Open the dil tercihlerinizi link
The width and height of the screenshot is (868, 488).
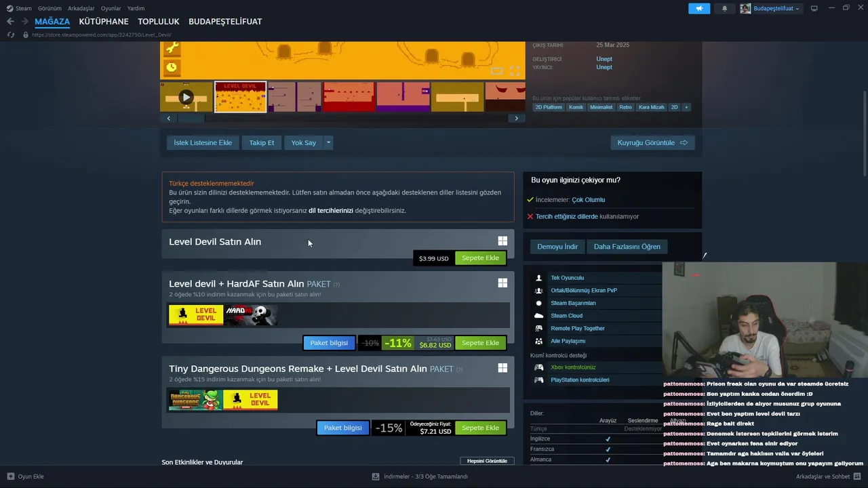tap(331, 211)
